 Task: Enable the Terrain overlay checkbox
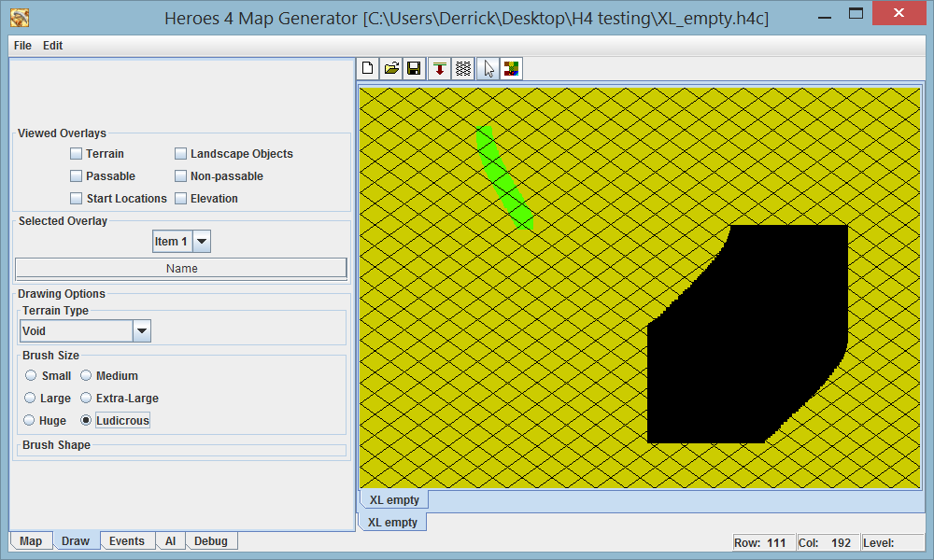point(76,154)
